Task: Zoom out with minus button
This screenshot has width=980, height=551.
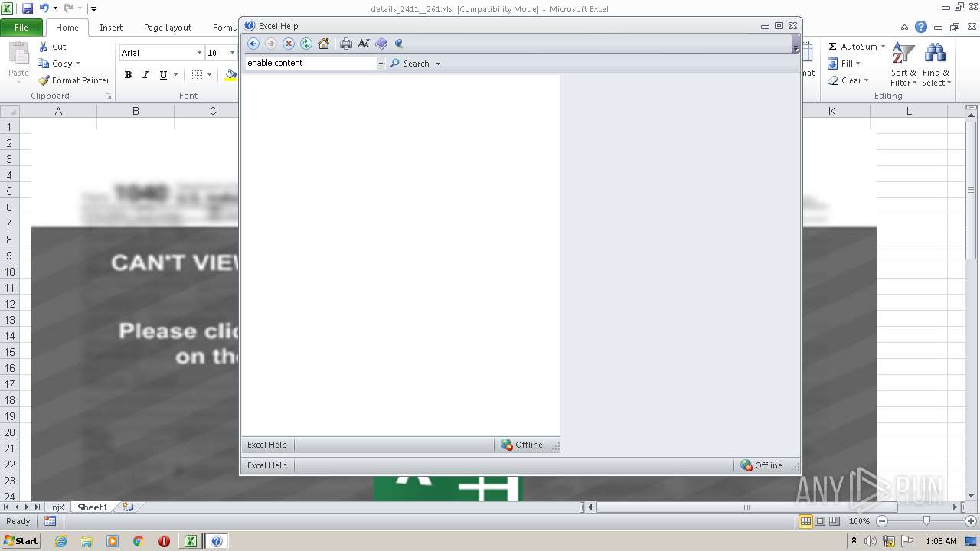Action: click(x=881, y=521)
